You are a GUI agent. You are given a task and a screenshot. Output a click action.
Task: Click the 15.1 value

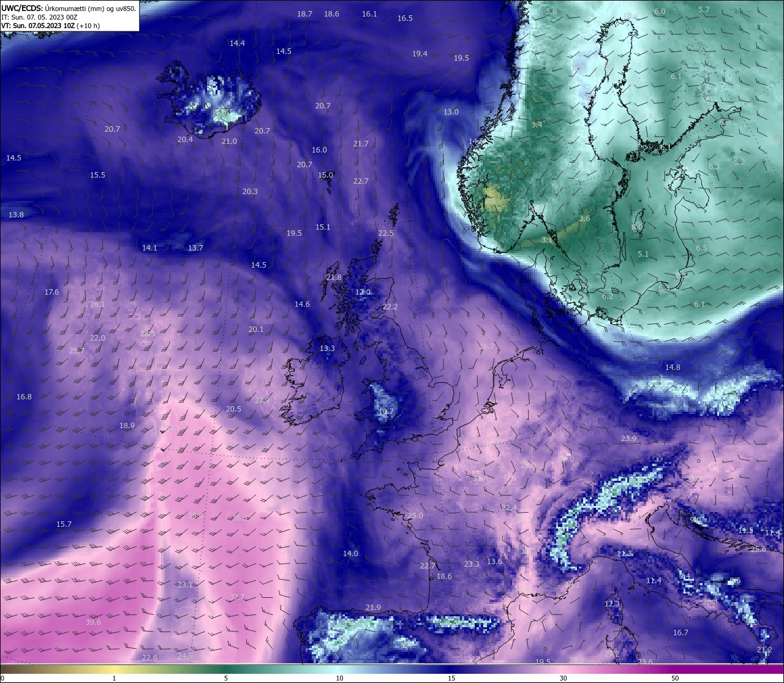[x=323, y=227]
